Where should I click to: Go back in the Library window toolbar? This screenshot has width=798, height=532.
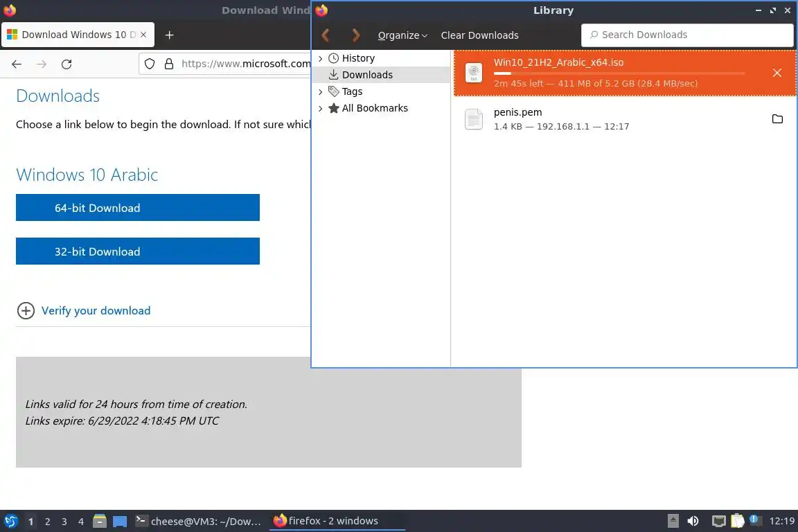click(326, 35)
